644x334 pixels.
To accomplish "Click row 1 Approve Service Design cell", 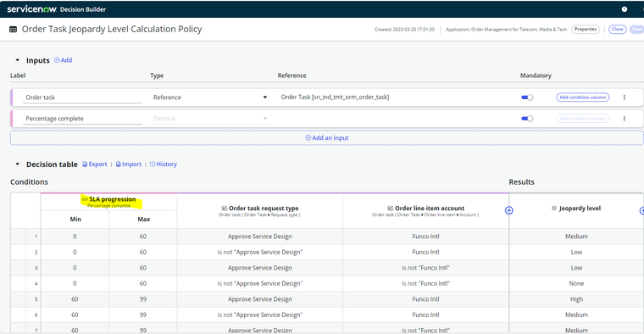I will 260,237.
